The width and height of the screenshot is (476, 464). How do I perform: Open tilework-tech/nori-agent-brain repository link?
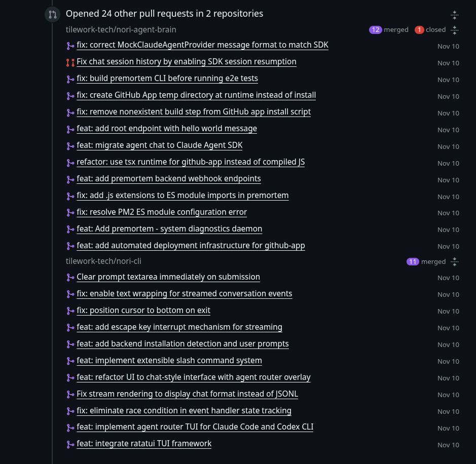coord(121,30)
